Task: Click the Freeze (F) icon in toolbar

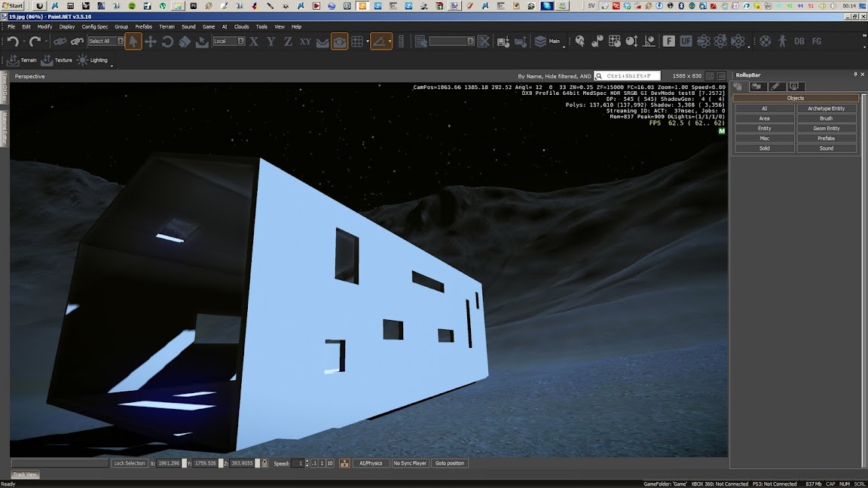Action: pyautogui.click(x=668, y=41)
